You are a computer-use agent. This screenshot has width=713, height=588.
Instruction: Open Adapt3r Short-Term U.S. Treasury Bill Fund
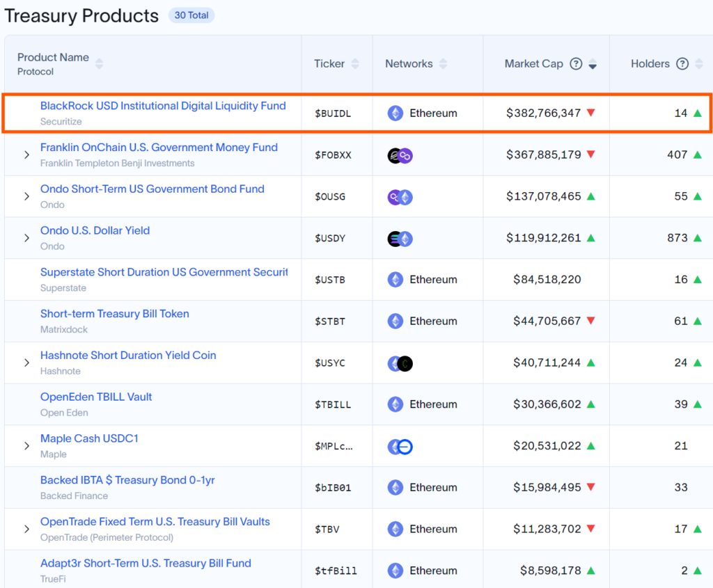point(146,563)
